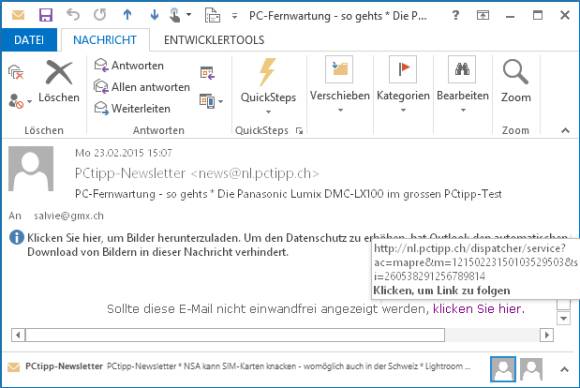Switch to the ENTWICKLERTOOLS tab
The width and height of the screenshot is (580, 388).
(x=214, y=40)
